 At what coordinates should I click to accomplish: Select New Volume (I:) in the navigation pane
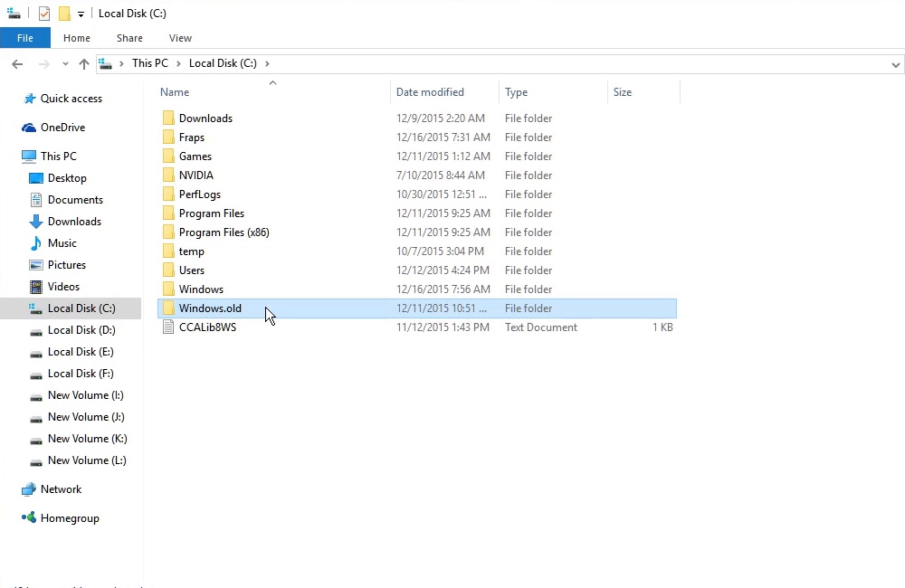tap(85, 396)
